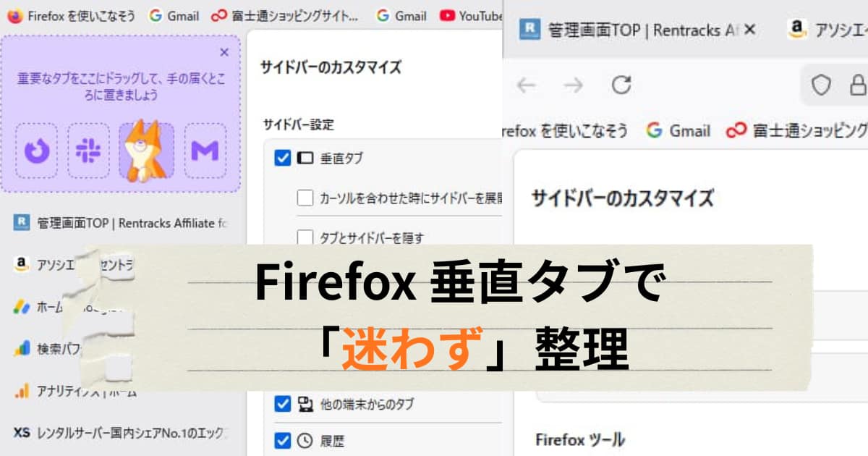Toggle the 他の端末からのタブ checkbox
This screenshot has height=456, width=868.
(x=283, y=403)
